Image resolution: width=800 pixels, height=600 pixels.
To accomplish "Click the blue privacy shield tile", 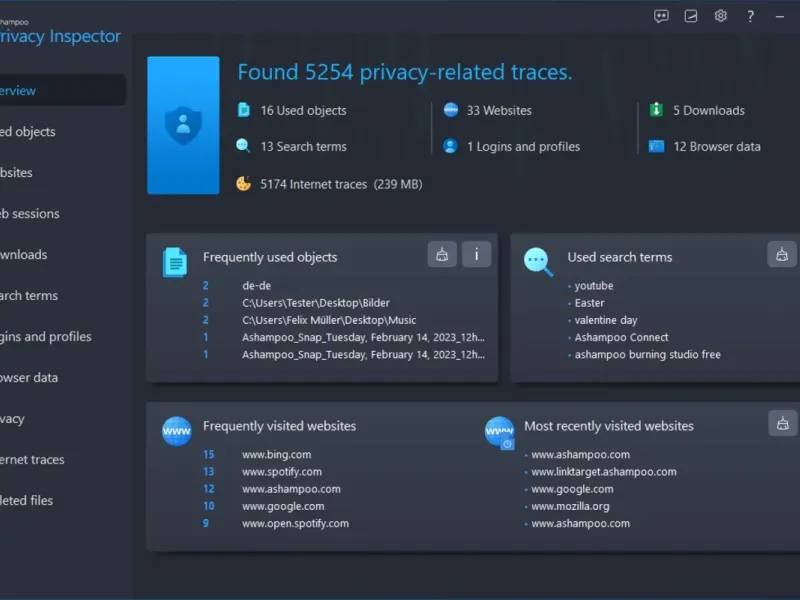I will (183, 125).
